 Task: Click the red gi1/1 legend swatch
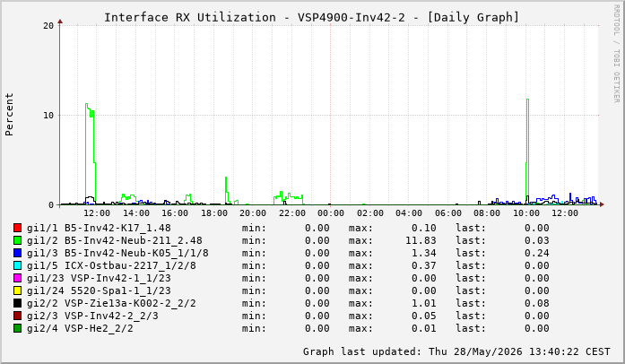[x=17, y=228]
